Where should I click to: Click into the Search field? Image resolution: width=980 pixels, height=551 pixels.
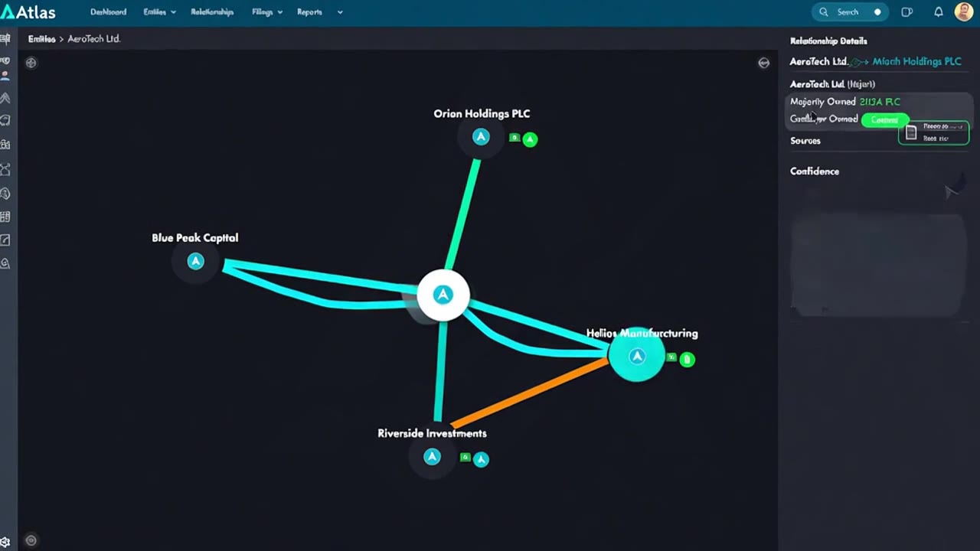pyautogui.click(x=850, y=11)
